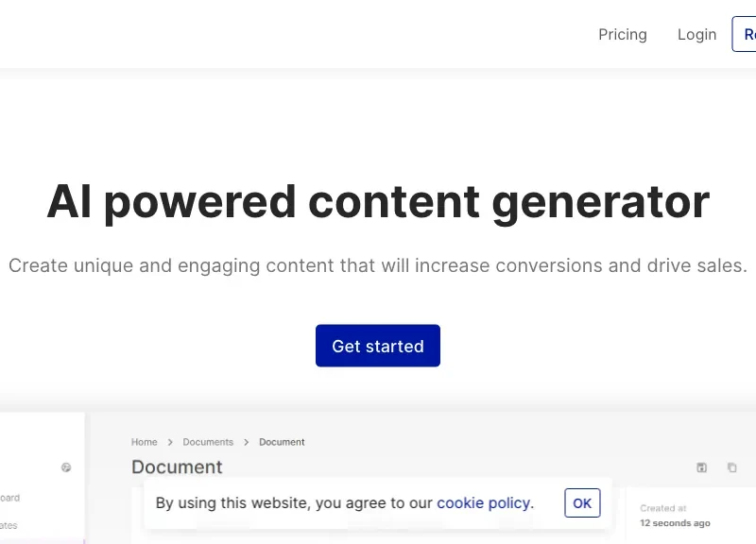
Task: Click the round theme icon in sidebar
Action: point(66,467)
